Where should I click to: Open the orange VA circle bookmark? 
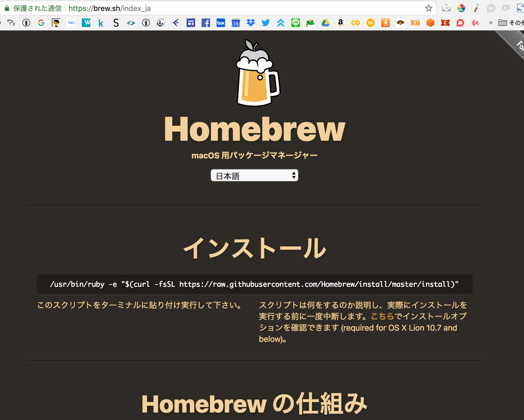pos(370,23)
